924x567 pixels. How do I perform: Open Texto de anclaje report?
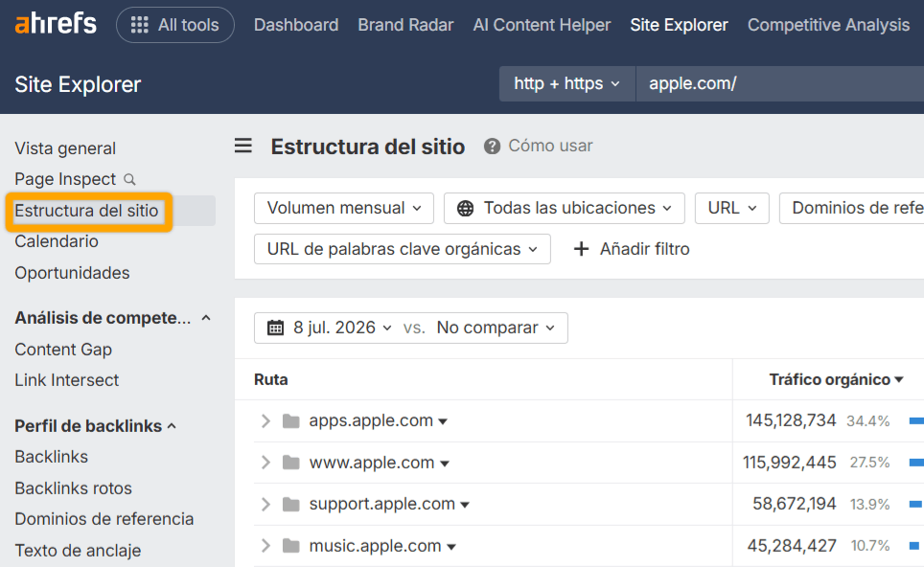pos(78,551)
